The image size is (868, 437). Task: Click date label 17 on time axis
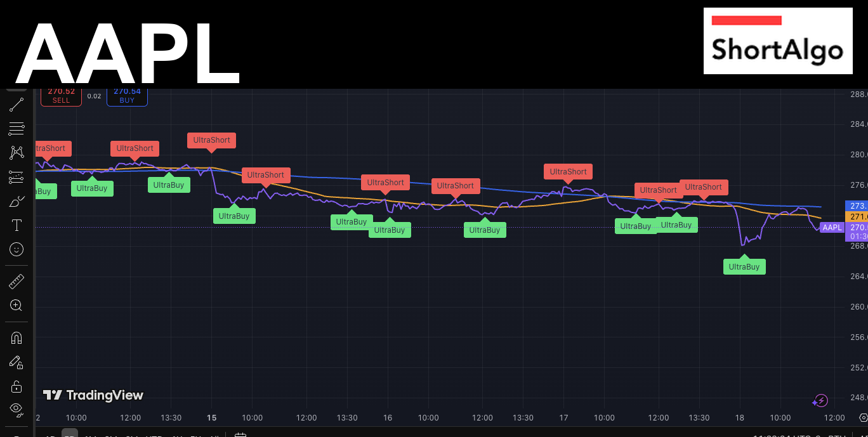pyautogui.click(x=563, y=418)
